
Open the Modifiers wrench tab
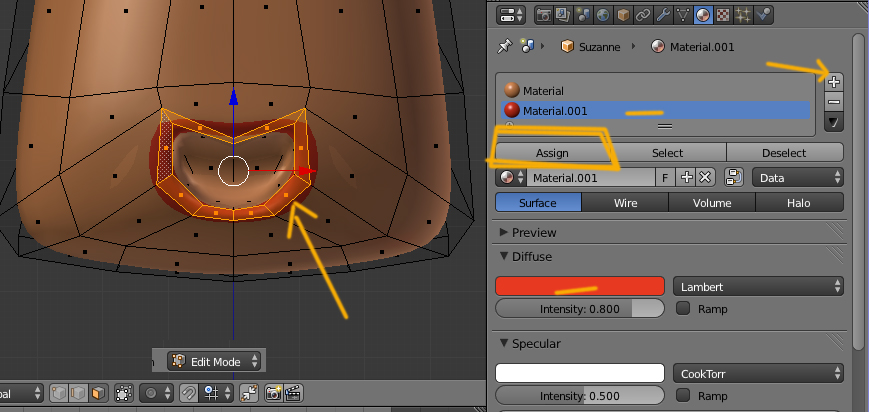(x=663, y=14)
